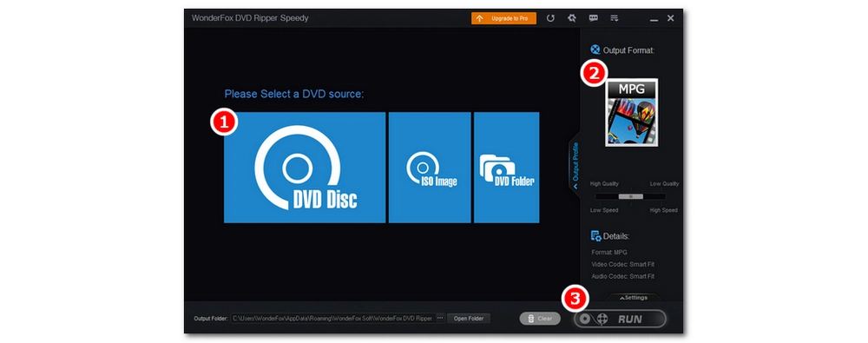Click the 'High Speed' slider label

point(663,210)
